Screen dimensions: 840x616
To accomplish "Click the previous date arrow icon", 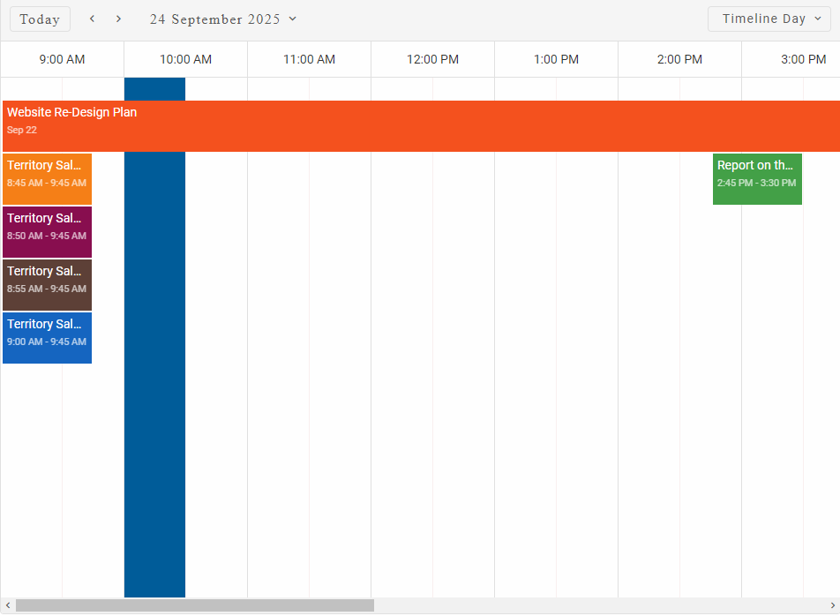I will pyautogui.click(x=92, y=19).
